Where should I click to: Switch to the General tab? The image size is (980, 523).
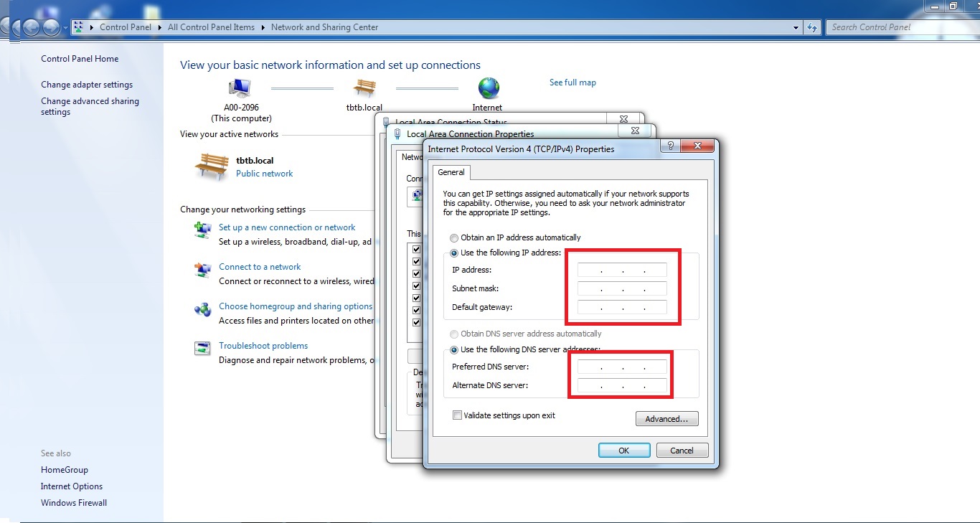pyautogui.click(x=451, y=172)
